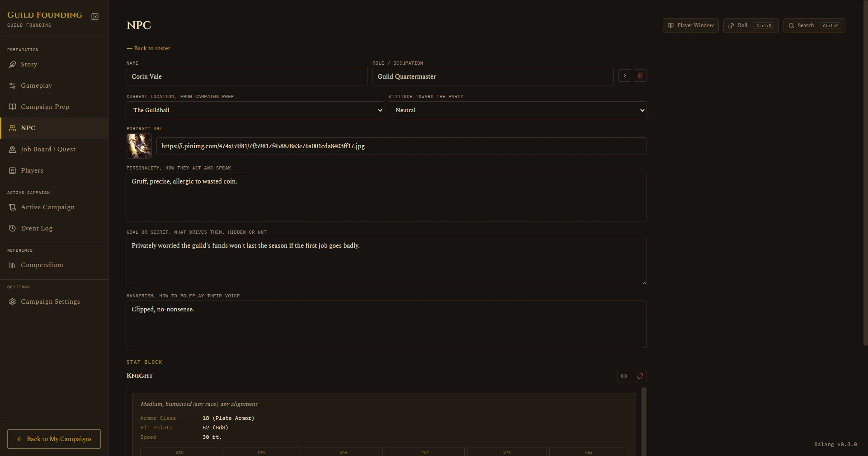
Task: Open the Compendium reference
Action: pos(54,265)
